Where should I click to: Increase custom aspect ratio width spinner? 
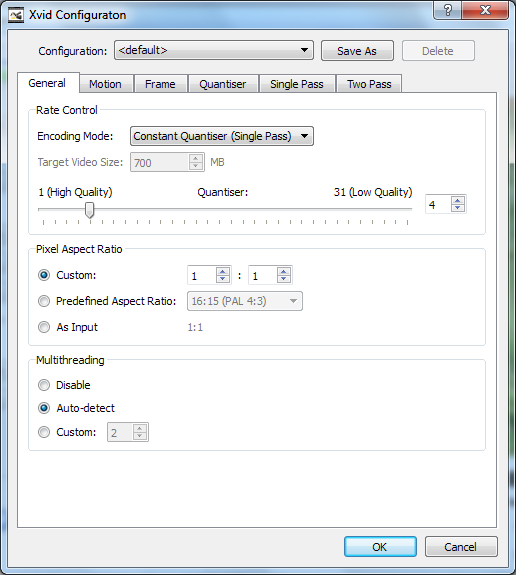pyautogui.click(x=223, y=271)
